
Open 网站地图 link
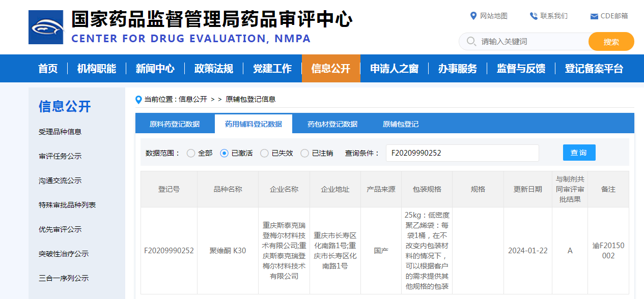(494, 16)
